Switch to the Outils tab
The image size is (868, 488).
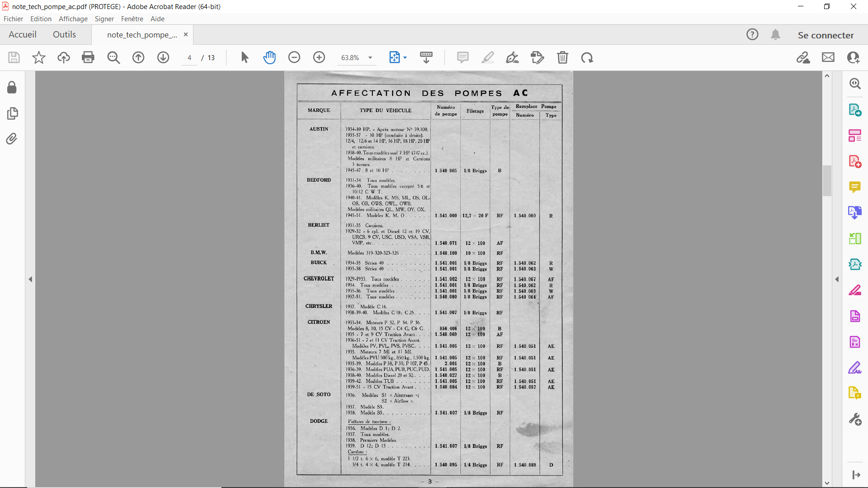click(x=64, y=35)
